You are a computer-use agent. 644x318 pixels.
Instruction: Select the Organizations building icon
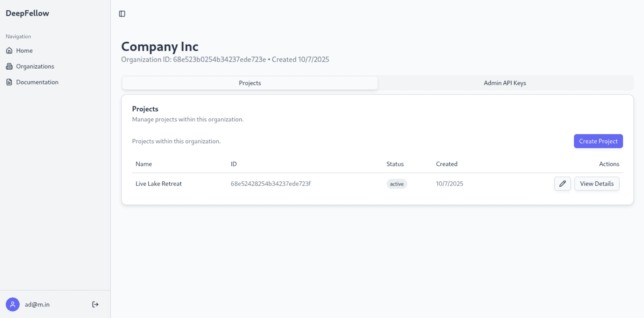click(x=9, y=66)
